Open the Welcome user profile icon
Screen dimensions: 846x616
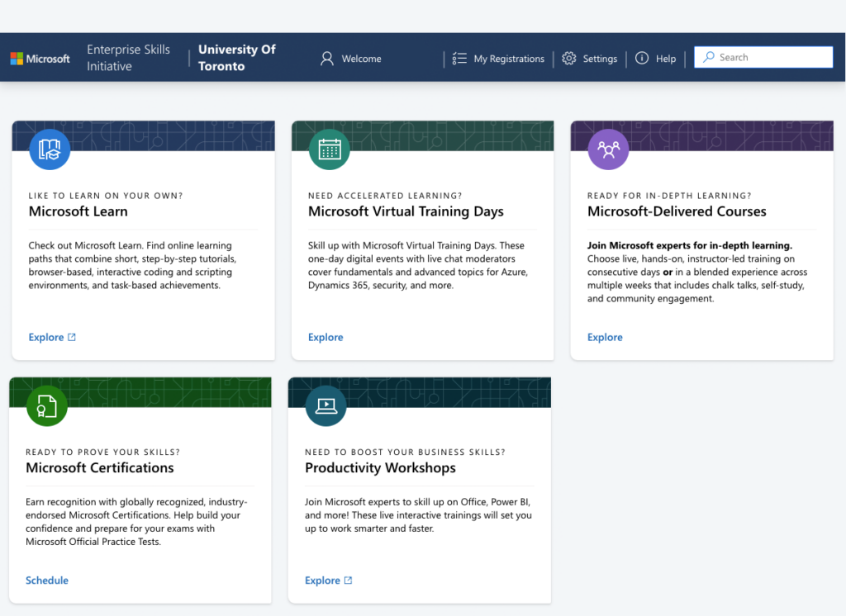pyautogui.click(x=326, y=59)
